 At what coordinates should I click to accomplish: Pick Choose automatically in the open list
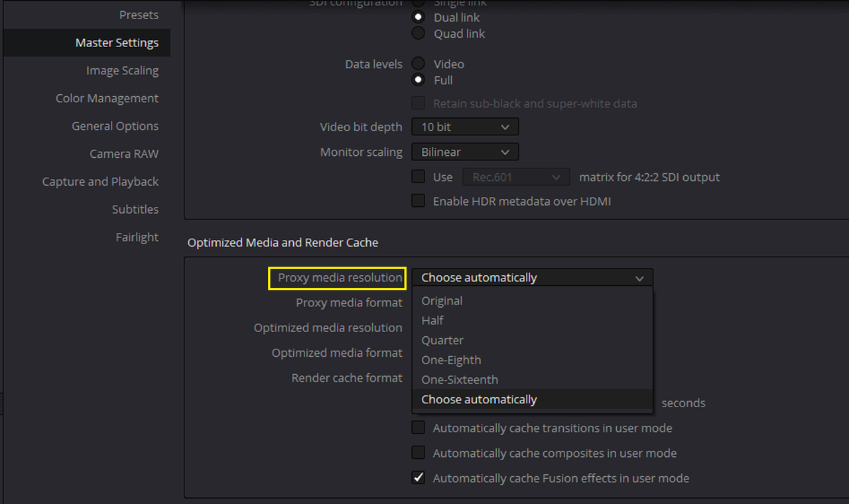point(532,399)
